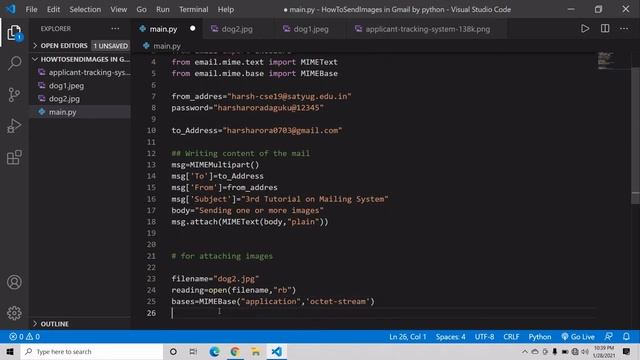
Task: Open the Help menu
Action: point(226,9)
